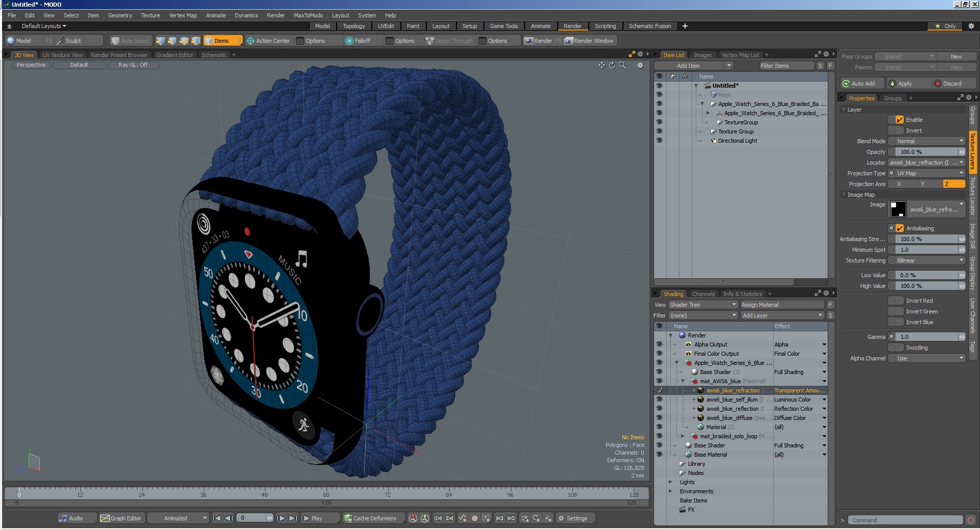Toggle the Enable checkbox in Layer properties
Screen dimensions: 980x530
[900, 120]
